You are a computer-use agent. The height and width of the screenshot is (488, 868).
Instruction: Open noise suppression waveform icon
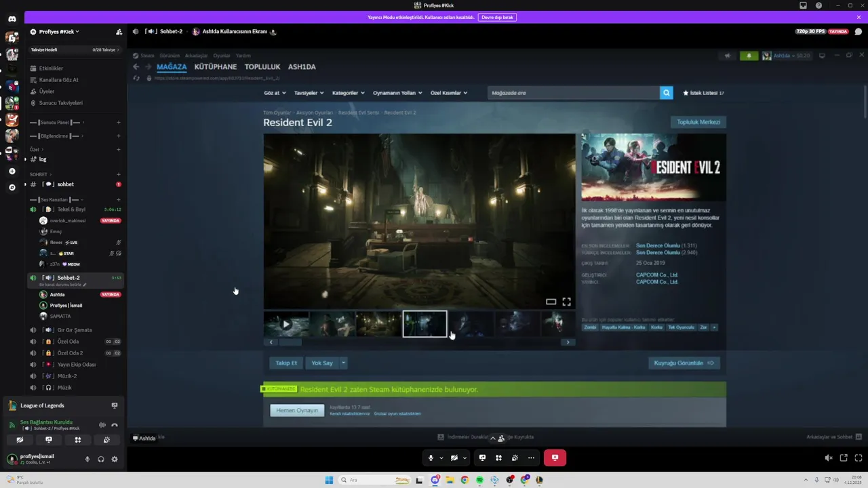(102, 425)
